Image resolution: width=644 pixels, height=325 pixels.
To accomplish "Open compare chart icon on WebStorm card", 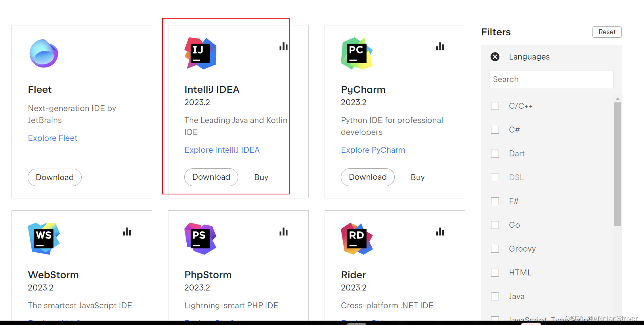I will click(127, 232).
